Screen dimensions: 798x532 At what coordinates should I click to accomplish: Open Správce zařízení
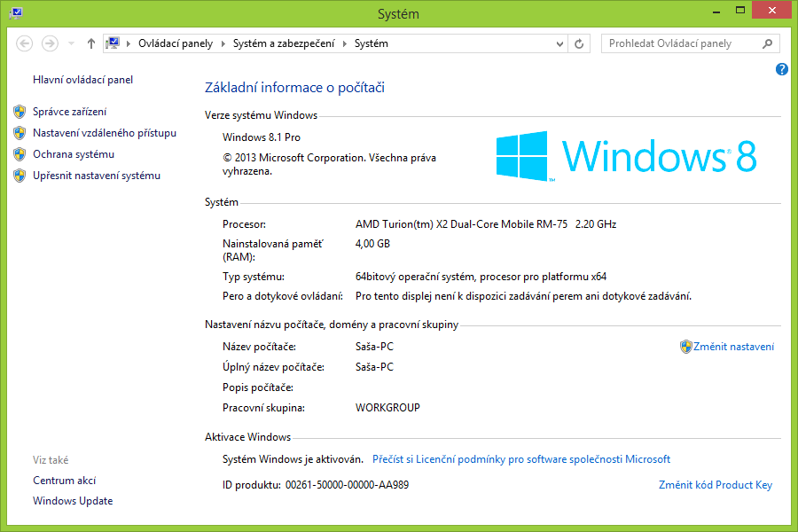[70, 112]
